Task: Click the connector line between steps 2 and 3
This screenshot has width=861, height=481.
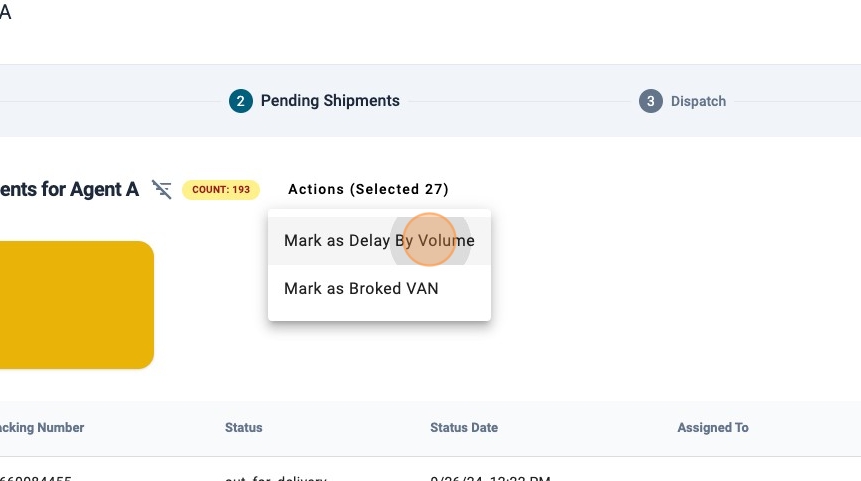Action: 520,101
